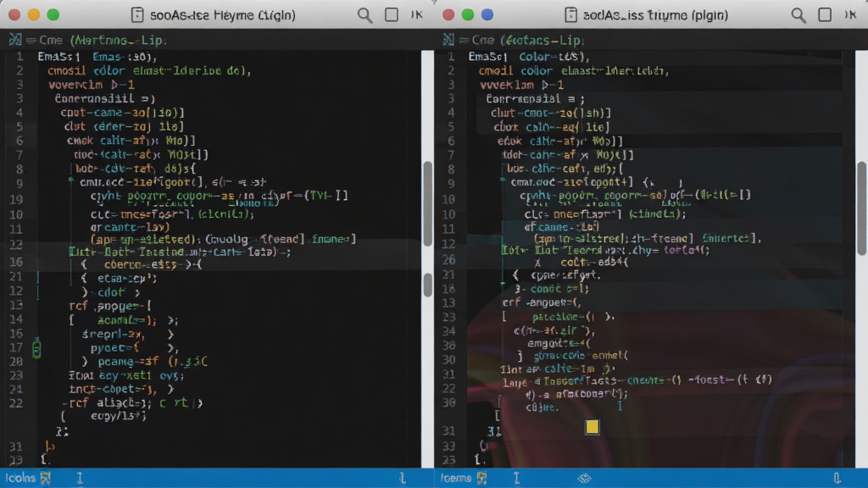Click the icon beside 'foems' in right status bar
Viewport: 868px width, 488px height.
(x=481, y=478)
